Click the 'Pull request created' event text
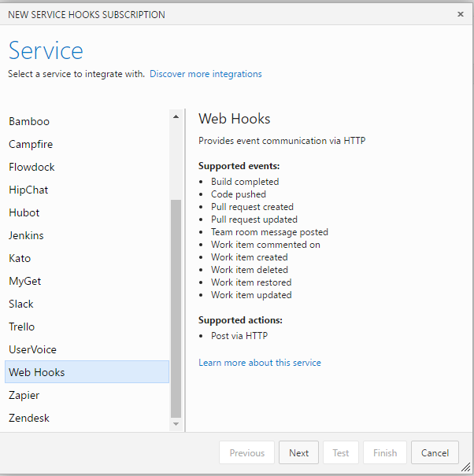This screenshot has width=474, height=476. [x=252, y=207]
